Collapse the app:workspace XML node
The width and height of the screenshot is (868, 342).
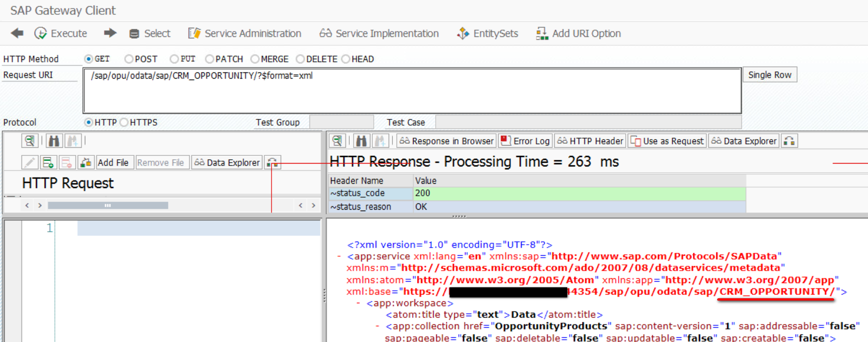tap(358, 304)
